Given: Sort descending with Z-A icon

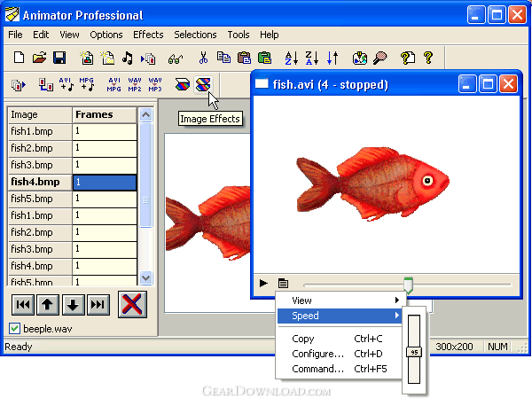Looking at the screenshot, I should pyautogui.click(x=311, y=58).
